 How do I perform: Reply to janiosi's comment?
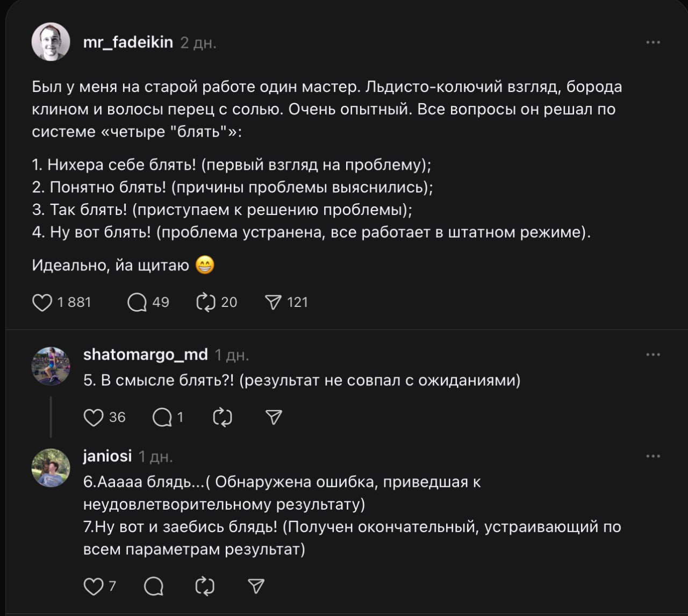click(x=154, y=586)
